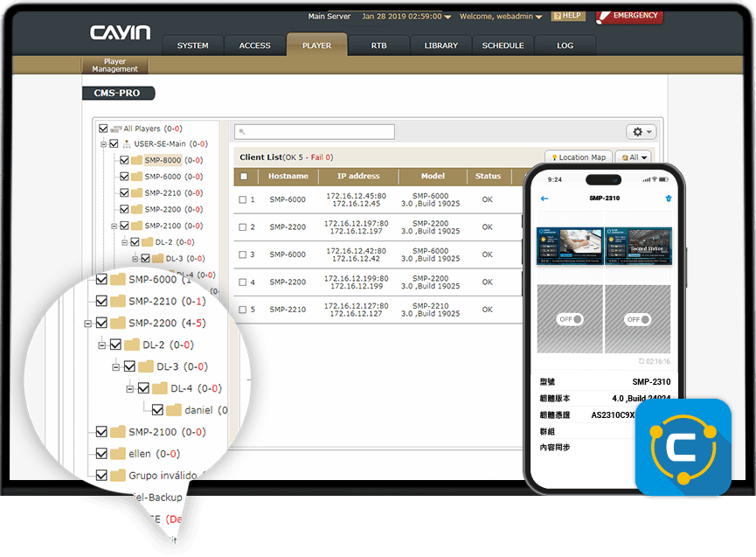
Task: Click the daniel folder icon
Action: pos(174,410)
